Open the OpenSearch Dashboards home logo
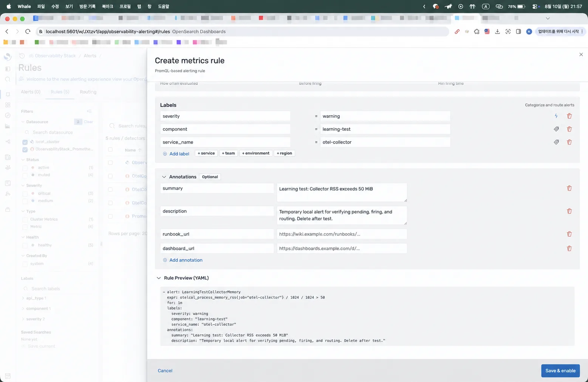Image resolution: width=588 pixels, height=382 pixels. click(x=8, y=57)
